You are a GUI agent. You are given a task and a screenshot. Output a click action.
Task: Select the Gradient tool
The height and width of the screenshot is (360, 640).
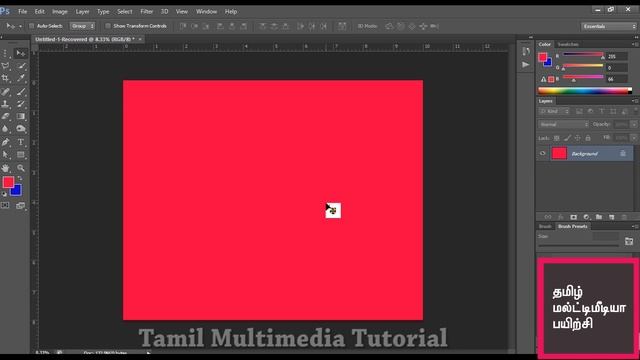(x=21, y=116)
